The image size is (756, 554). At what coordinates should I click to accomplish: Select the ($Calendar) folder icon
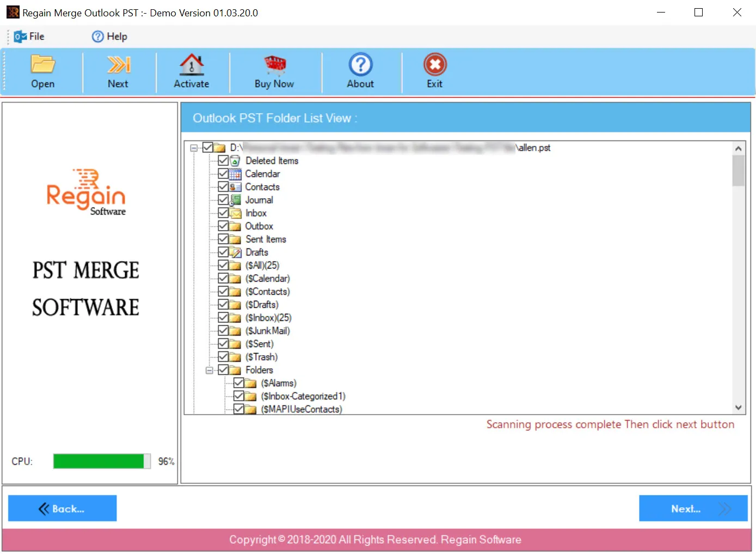pyautogui.click(x=235, y=278)
